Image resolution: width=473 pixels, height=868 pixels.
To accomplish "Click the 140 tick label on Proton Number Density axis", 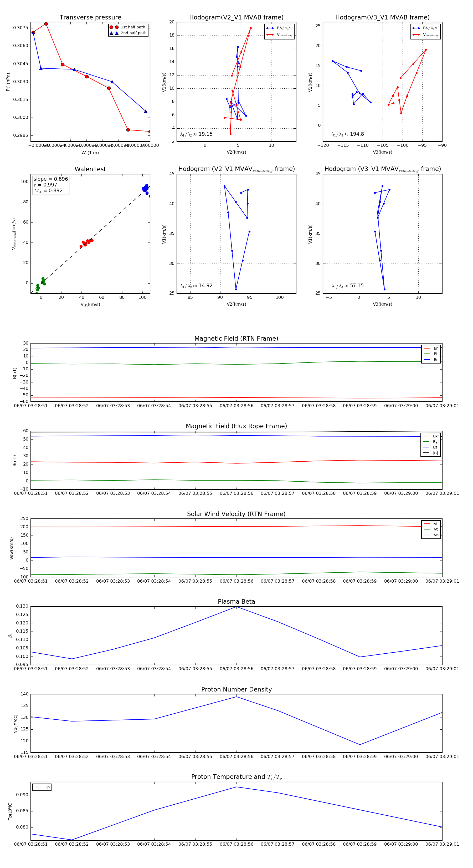I will point(25,694).
